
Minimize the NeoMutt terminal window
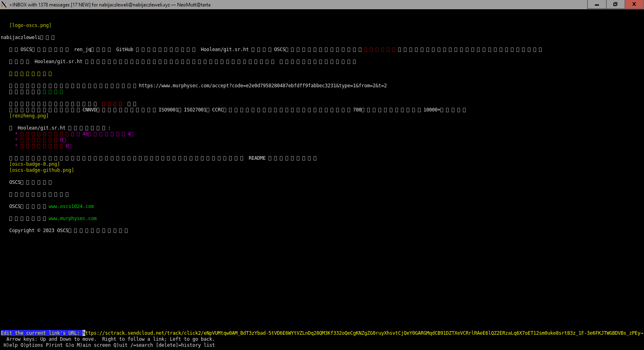tap(597, 4)
